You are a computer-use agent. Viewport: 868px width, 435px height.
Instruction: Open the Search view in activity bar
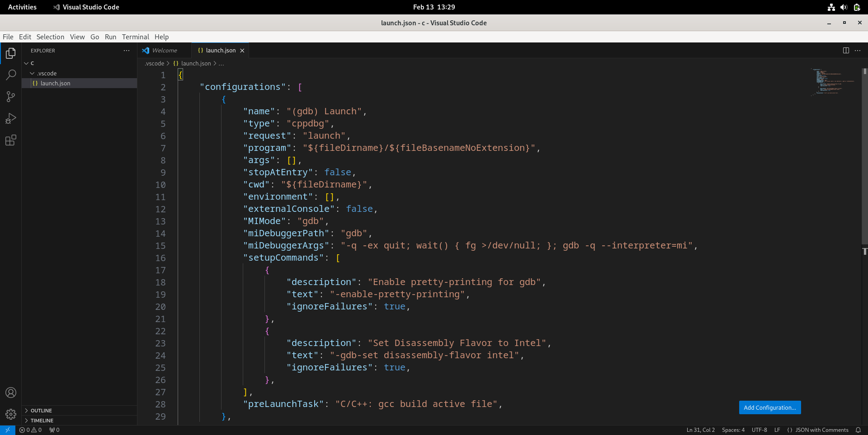[x=11, y=75]
